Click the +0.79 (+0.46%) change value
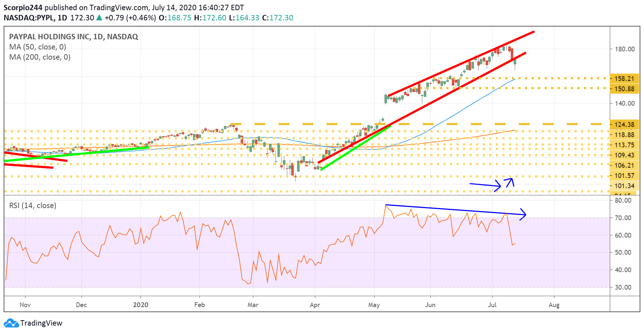 (x=130, y=18)
